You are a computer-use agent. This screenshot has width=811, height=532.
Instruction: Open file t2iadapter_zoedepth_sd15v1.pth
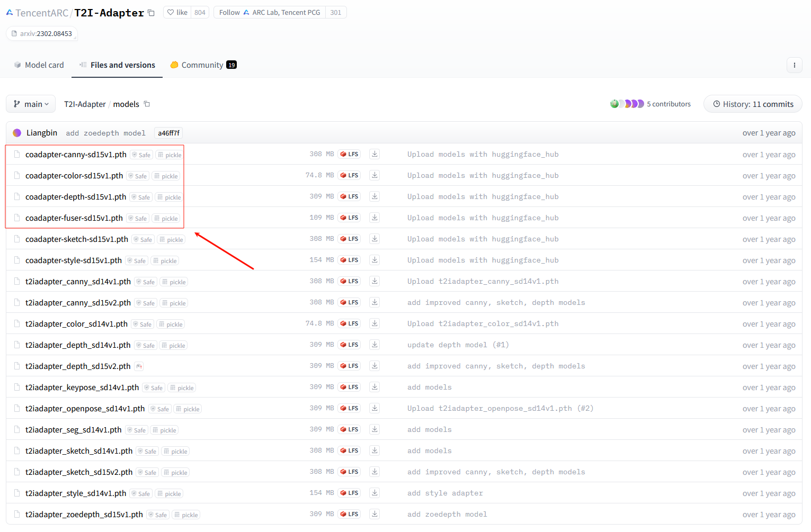(84, 515)
